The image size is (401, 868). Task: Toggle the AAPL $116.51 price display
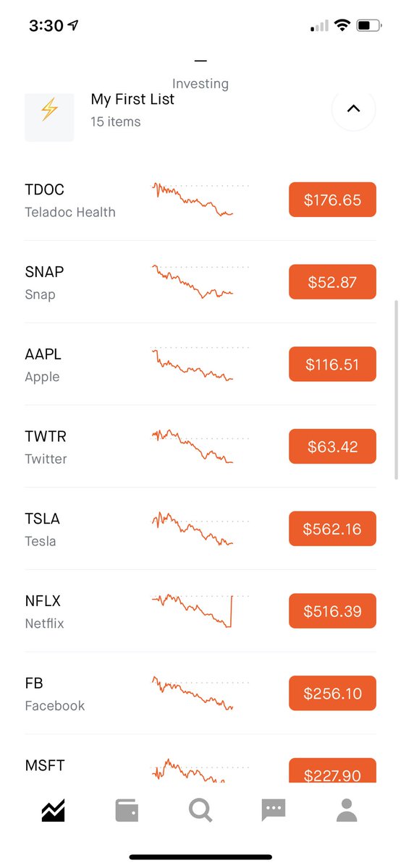coord(332,365)
